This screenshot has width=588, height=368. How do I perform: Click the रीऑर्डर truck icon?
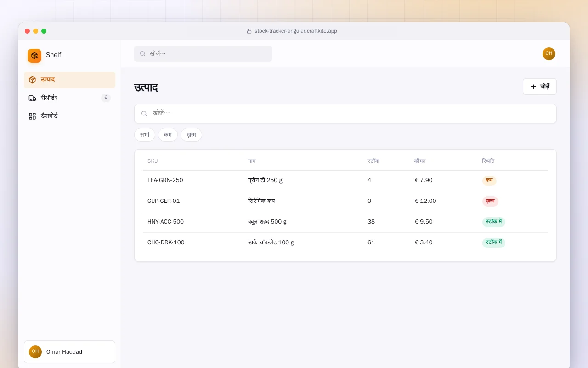[32, 98]
